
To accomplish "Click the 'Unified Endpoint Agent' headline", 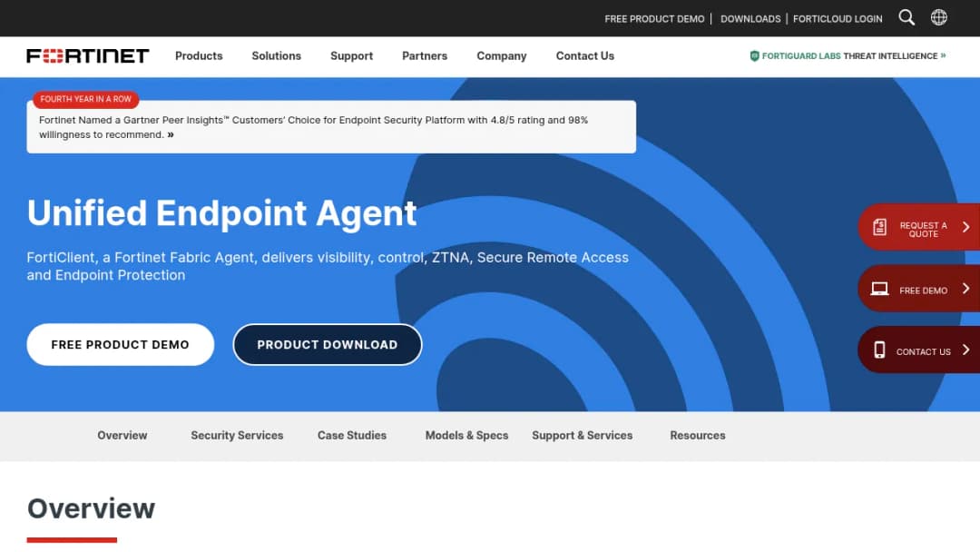I will (x=221, y=213).
